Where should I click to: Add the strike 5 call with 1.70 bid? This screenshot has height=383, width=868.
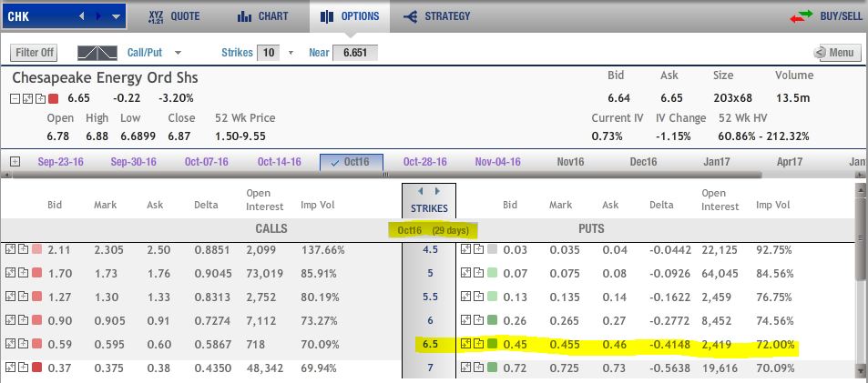[23, 273]
